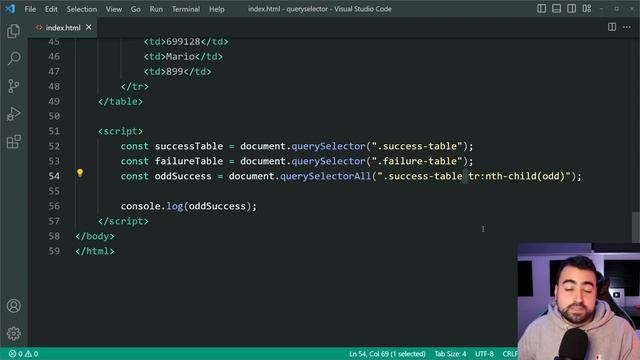Image resolution: width=640 pixels, height=360 pixels.
Task: Click the vertical scrollbar thumb in editor
Action: pyautogui.click(x=636, y=227)
